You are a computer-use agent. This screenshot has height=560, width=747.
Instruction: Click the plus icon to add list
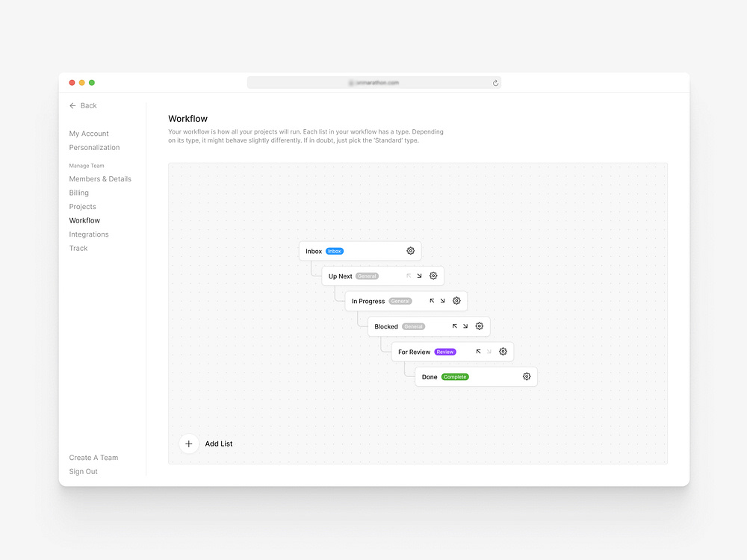189,444
